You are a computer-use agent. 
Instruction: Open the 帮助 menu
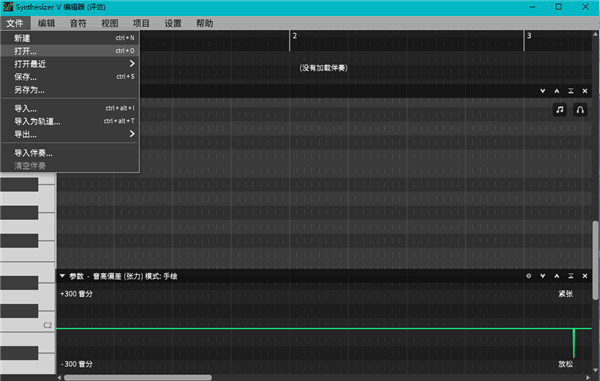click(205, 23)
